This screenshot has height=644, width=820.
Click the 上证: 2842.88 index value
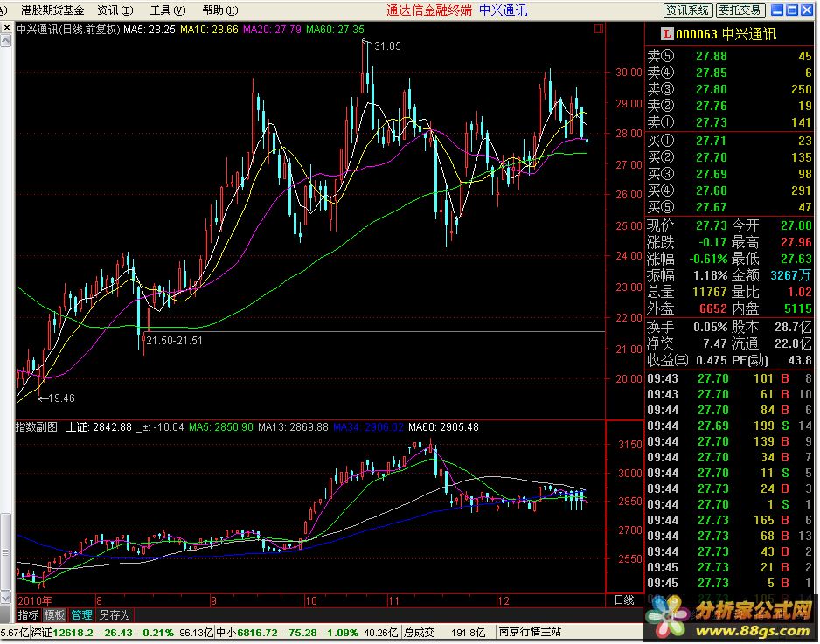click(99, 427)
